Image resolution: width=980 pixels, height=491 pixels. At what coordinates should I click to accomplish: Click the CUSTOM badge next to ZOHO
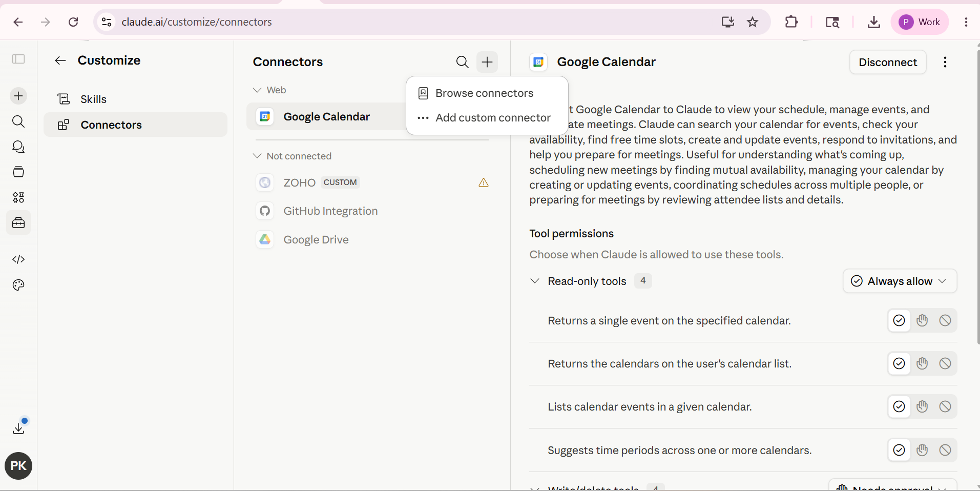340,182
